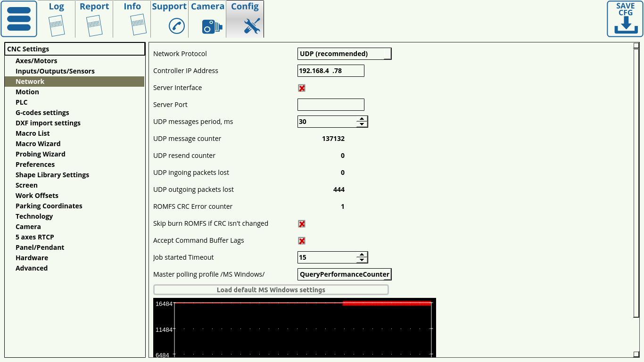Image resolution: width=644 pixels, height=362 pixels.
Task: Toggle Skip burn ROMFS checkbox
Action: coord(302,224)
